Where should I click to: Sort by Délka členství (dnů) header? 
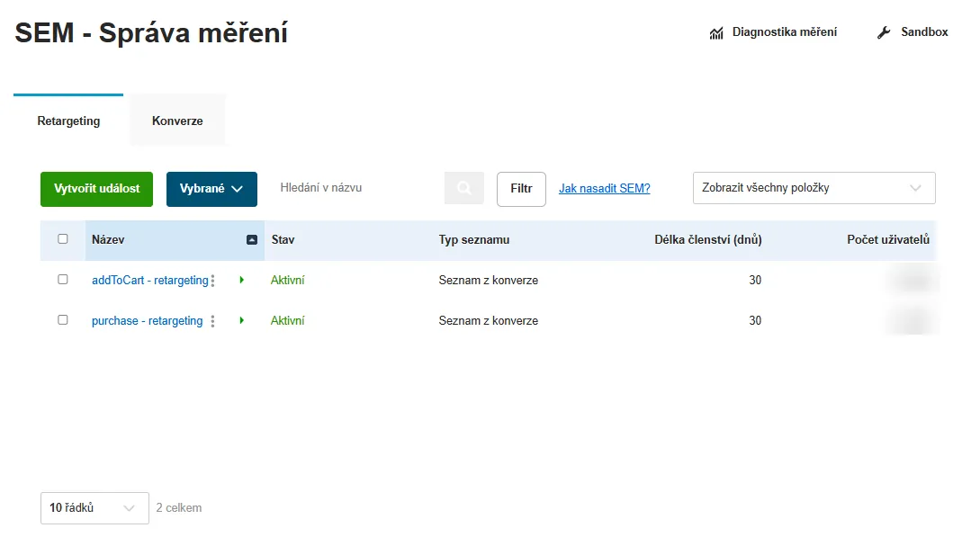pos(708,240)
